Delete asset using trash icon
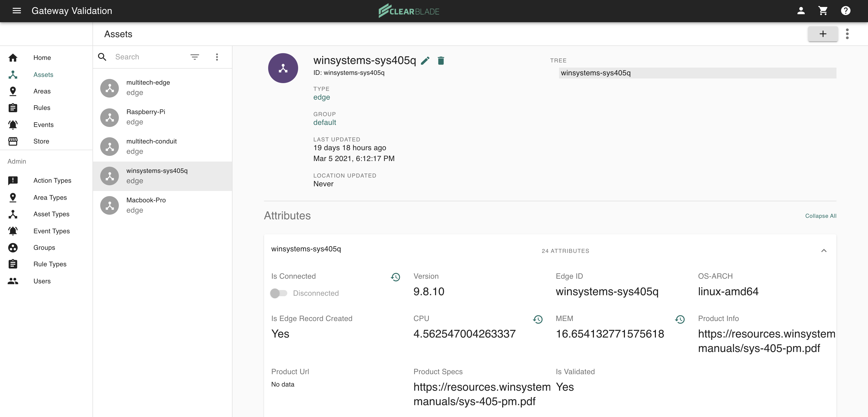 click(441, 61)
